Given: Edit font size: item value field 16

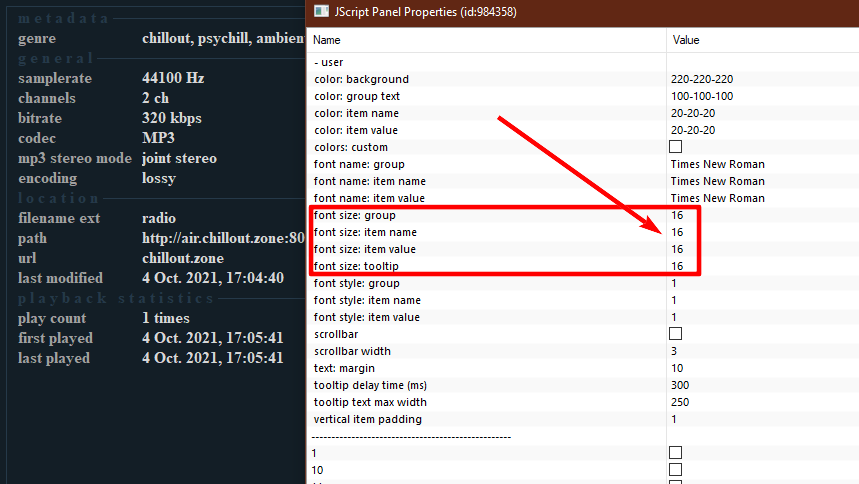Looking at the screenshot, I should (677, 249).
